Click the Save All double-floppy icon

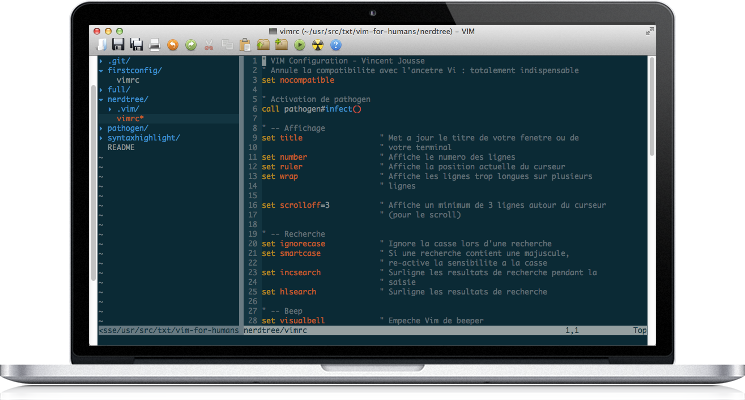(136, 45)
